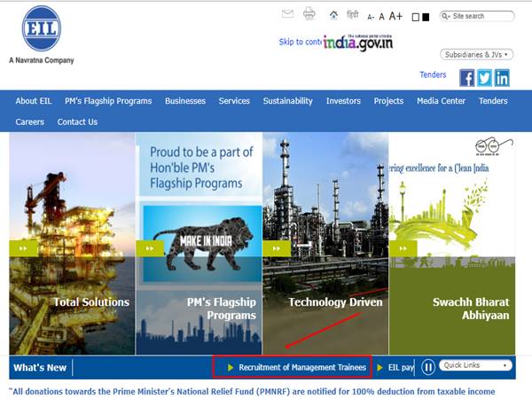Open the Facebook page icon
Image resolution: width=532 pixels, height=399 pixels.
pyautogui.click(x=467, y=78)
